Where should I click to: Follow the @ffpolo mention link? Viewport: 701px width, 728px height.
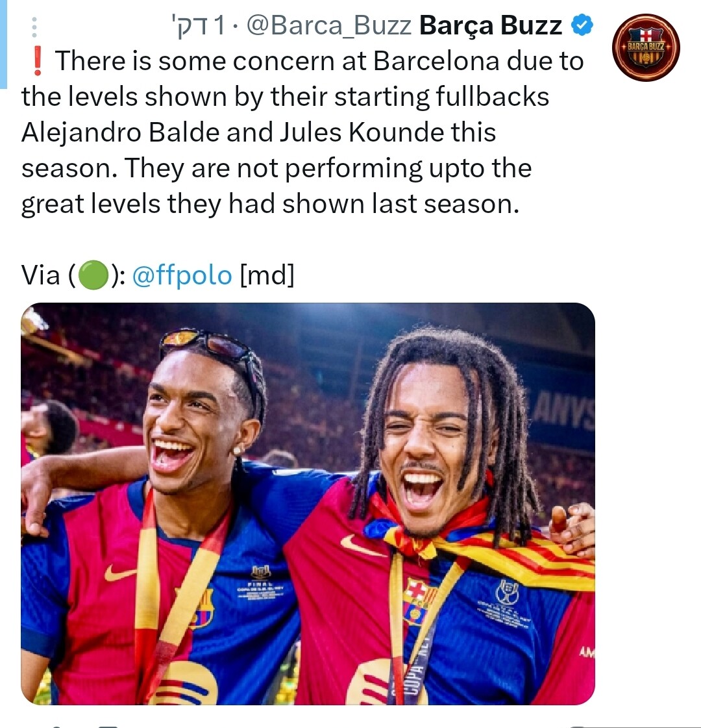click(x=182, y=275)
